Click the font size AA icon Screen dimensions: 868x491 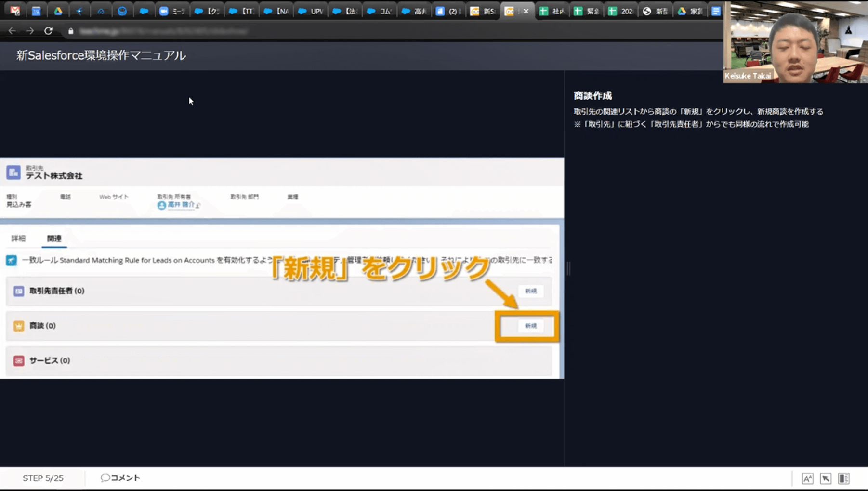coord(807,478)
